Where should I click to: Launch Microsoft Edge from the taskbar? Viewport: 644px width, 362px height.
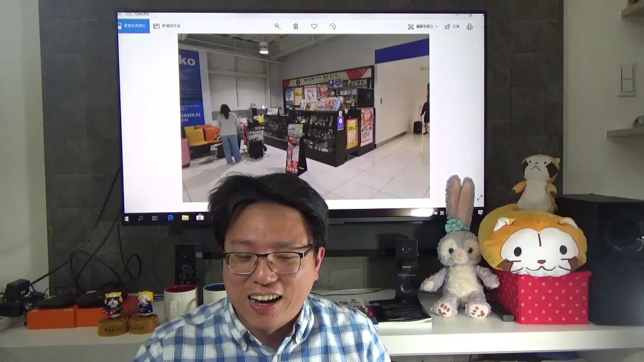(170, 218)
